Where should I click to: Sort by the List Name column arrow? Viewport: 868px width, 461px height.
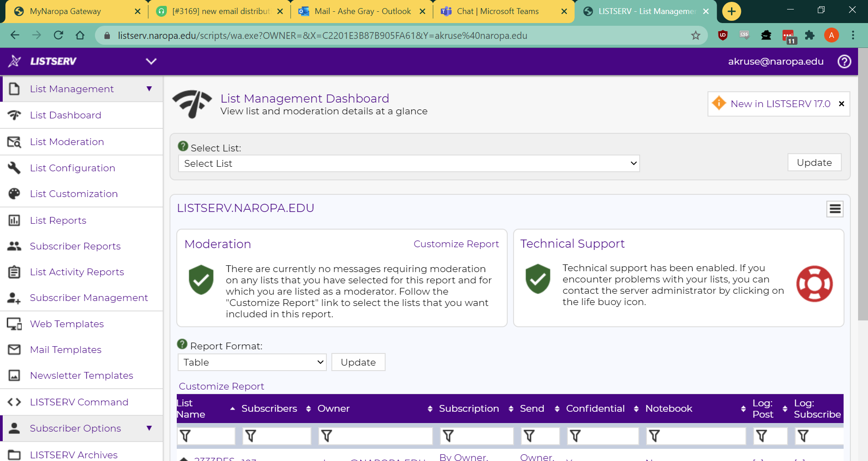(x=232, y=409)
